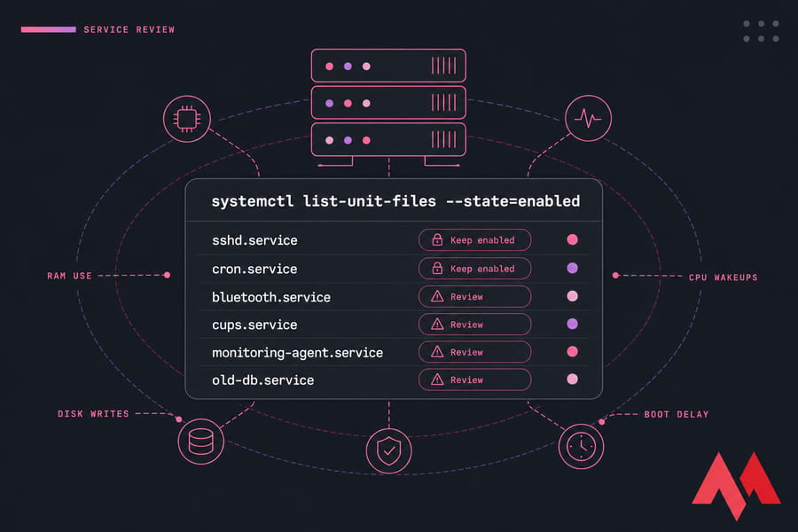The width and height of the screenshot is (798, 532).
Task: Click the database disk icon circle
Action: tap(201, 442)
